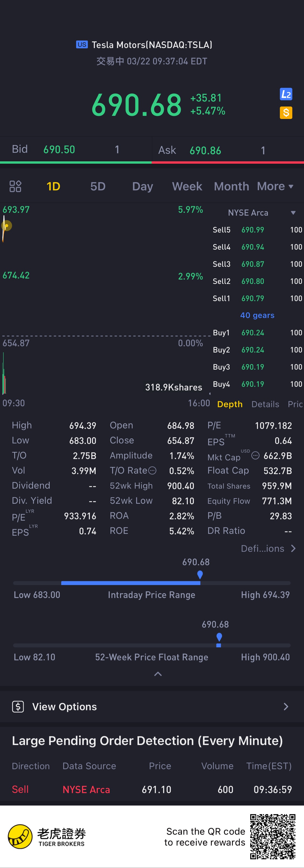The image size is (304, 868).
Task: Tap the Sell NYSE Arca pending order row
Action: (152, 789)
